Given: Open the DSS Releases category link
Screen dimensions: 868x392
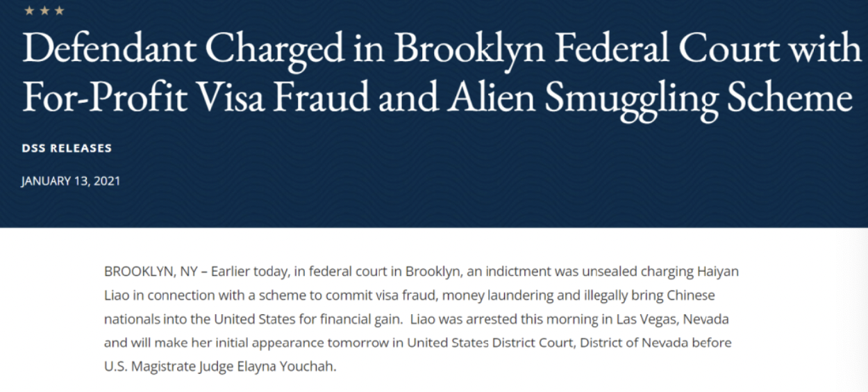Looking at the screenshot, I should 67,148.
